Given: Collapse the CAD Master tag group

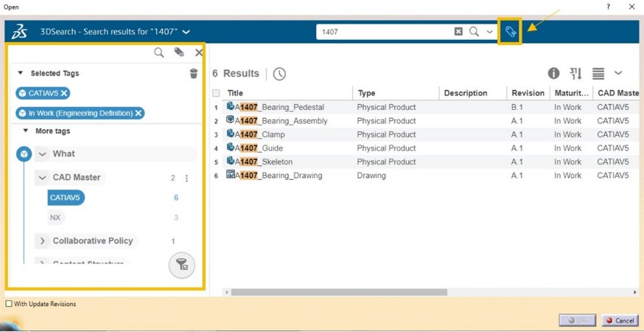Looking at the screenshot, I should pyautogui.click(x=42, y=178).
